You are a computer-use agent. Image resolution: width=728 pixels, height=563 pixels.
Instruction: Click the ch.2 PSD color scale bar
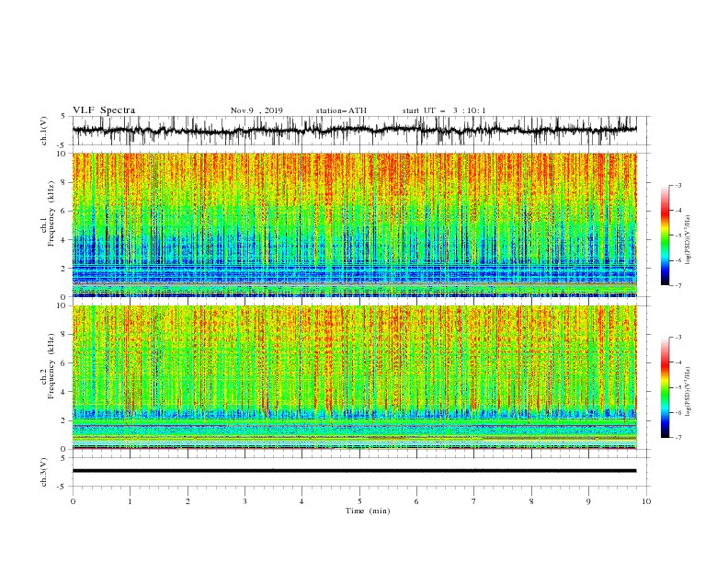(x=665, y=387)
